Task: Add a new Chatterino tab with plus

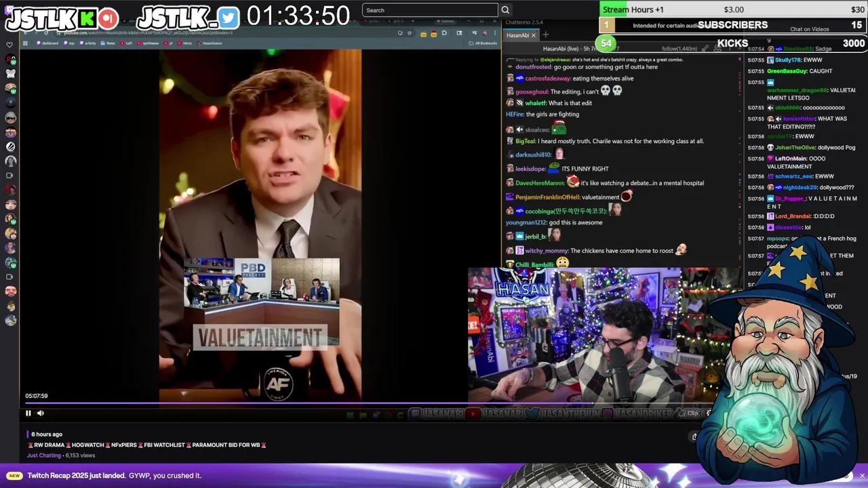Action: pyautogui.click(x=545, y=35)
